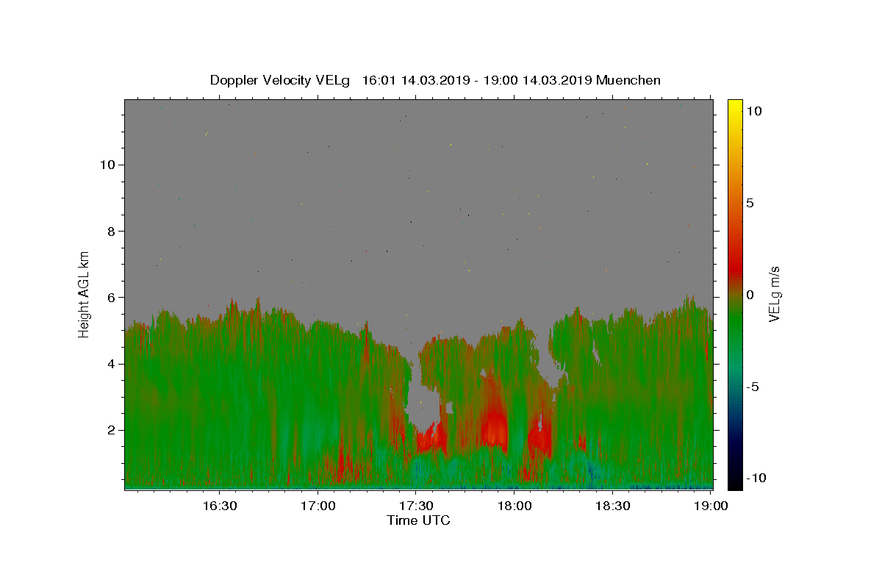
Task: Click the 'Time UTC' axis title
Action: click(418, 520)
